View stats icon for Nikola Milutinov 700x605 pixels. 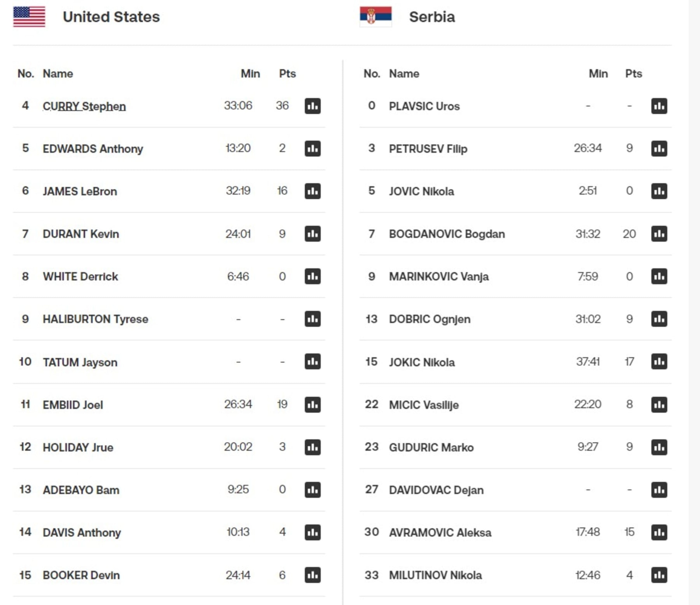click(x=659, y=575)
